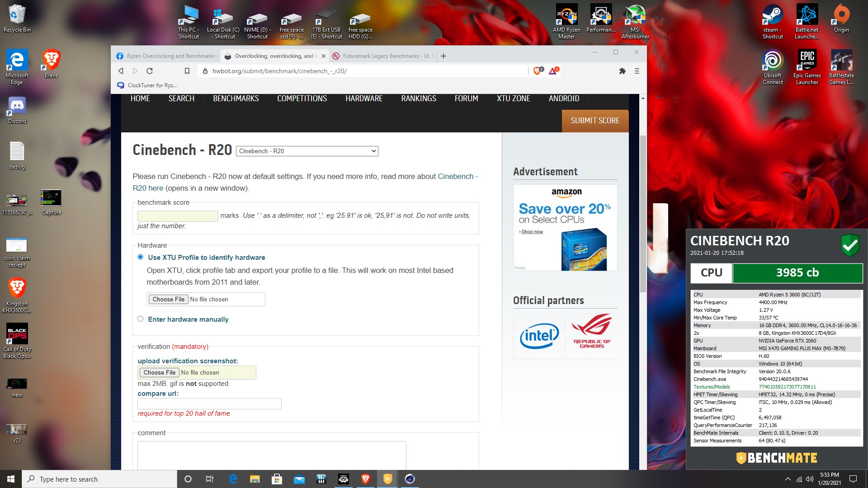Open Ubisoft Connect desktop icon

click(x=773, y=67)
